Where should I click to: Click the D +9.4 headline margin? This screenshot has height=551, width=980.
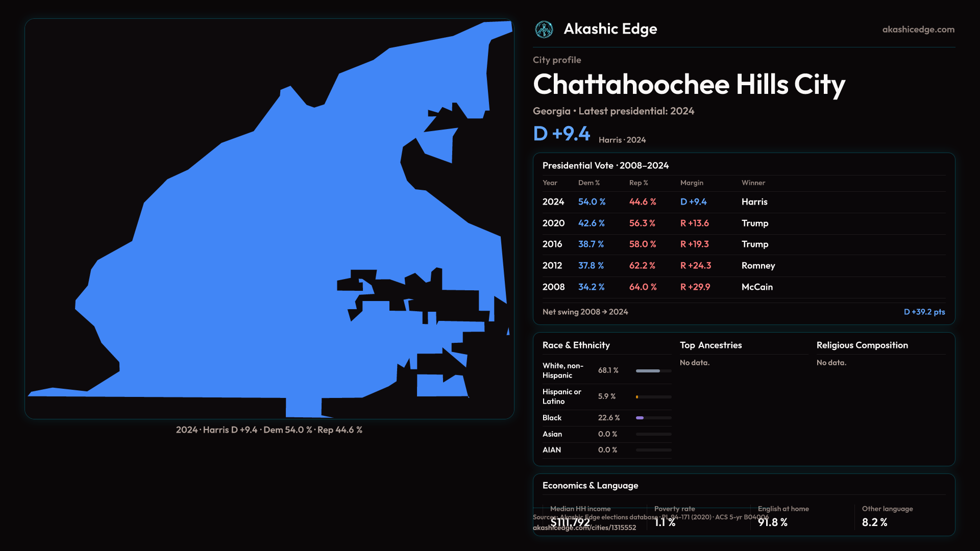tap(561, 134)
